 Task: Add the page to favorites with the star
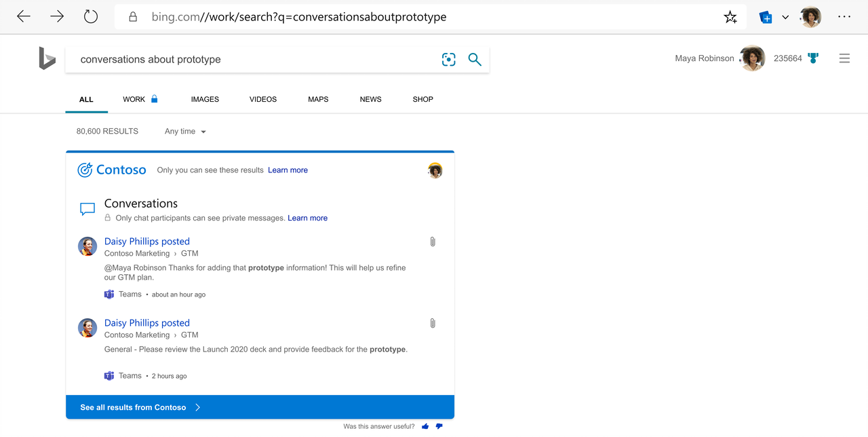click(730, 16)
